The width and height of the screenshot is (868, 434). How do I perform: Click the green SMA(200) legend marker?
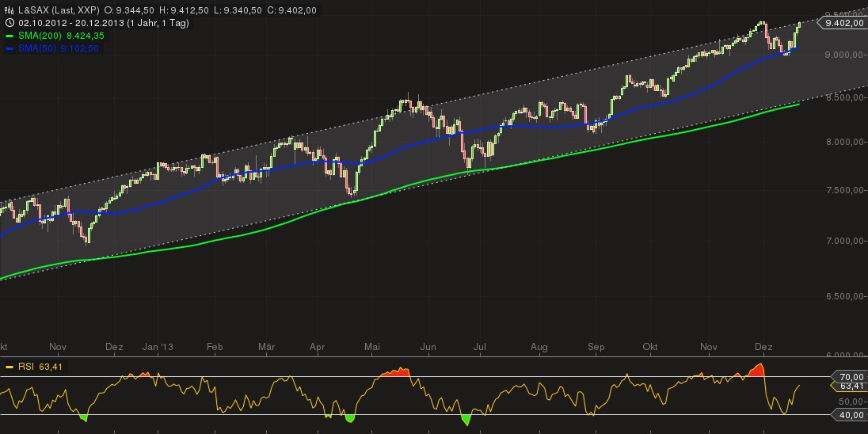tap(9, 36)
